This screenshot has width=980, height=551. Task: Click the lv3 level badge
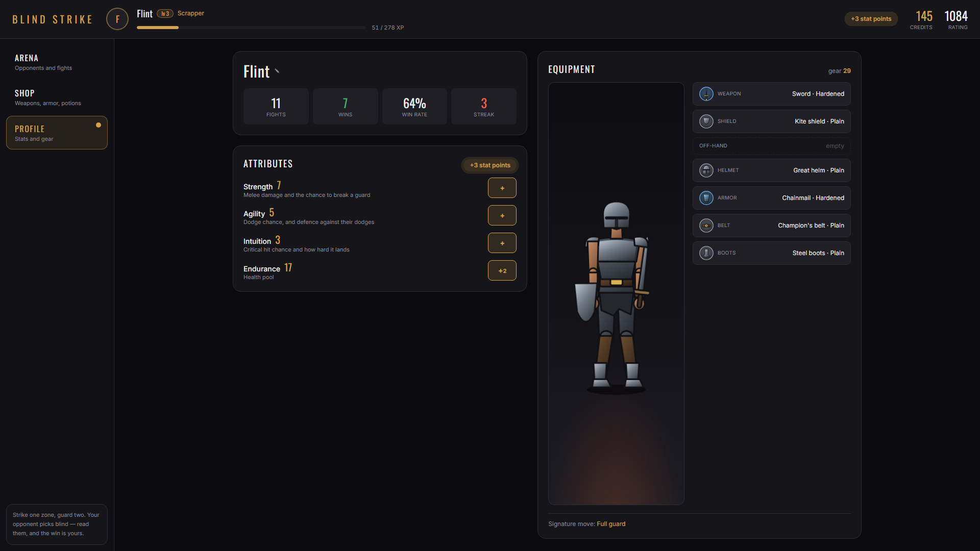tap(165, 14)
